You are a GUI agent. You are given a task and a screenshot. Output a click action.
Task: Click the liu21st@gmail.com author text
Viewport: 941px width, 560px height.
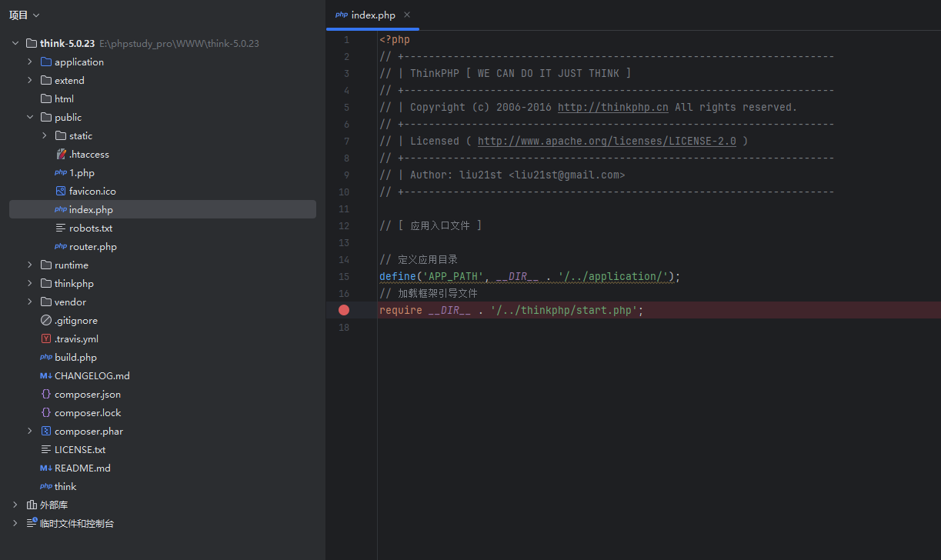point(567,175)
